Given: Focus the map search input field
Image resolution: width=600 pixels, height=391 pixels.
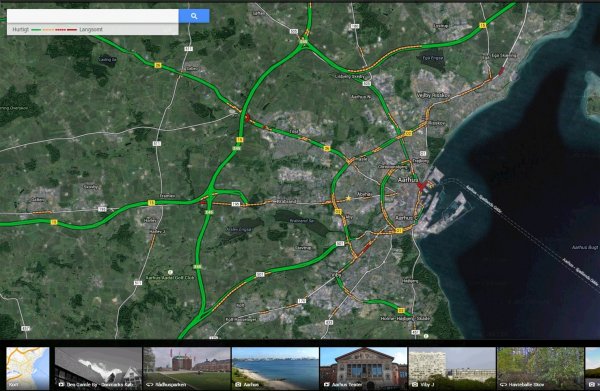Looking at the screenshot, I should pos(93,16).
